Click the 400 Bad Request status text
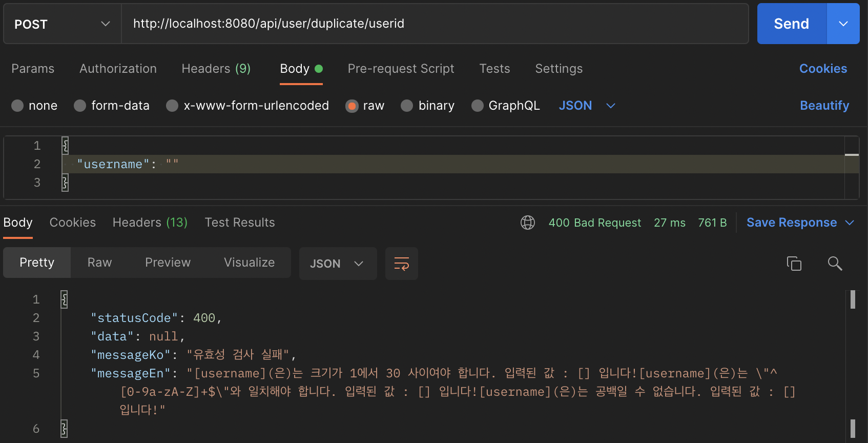Viewport: 868px width, 443px height. (x=595, y=223)
